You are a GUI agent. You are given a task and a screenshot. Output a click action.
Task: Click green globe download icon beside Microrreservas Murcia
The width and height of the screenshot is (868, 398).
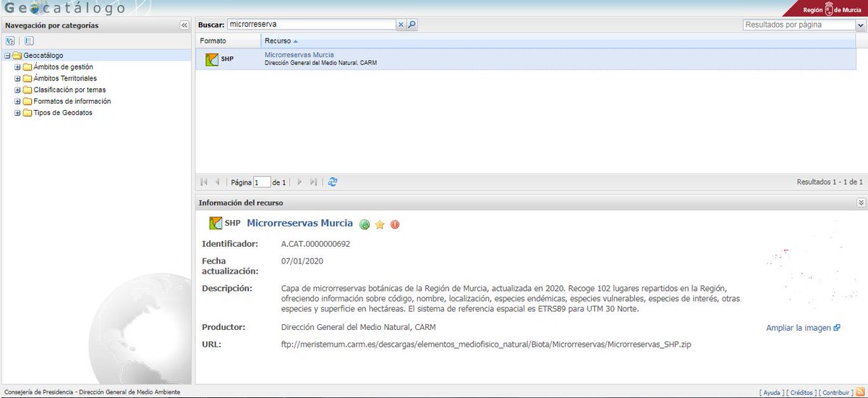(x=365, y=224)
